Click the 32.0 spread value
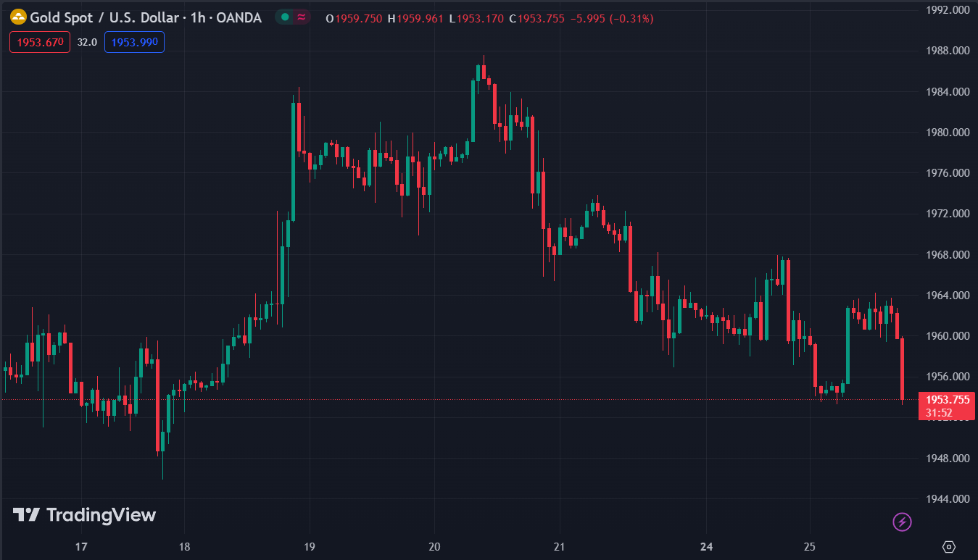978x560 pixels. point(87,43)
